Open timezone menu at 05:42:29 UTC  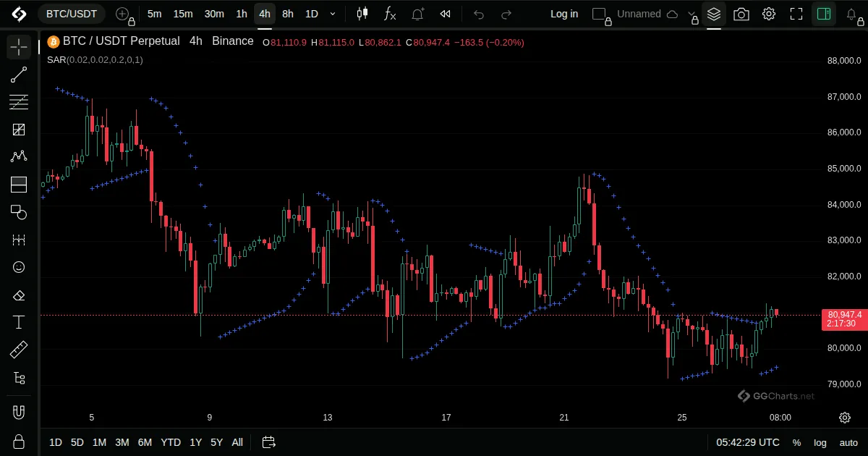pyautogui.click(x=748, y=442)
